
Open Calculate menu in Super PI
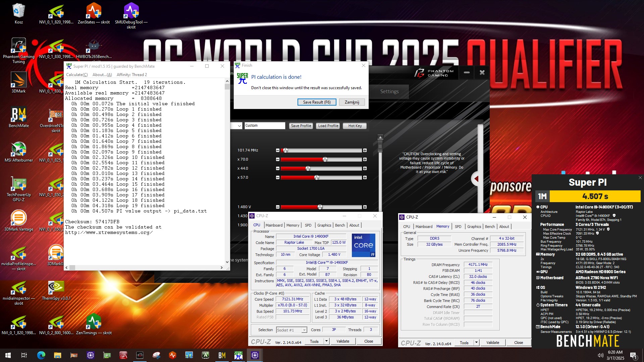coord(77,75)
